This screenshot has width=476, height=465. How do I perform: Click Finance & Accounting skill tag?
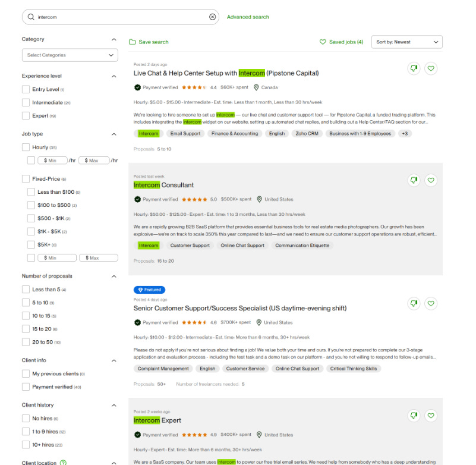tap(235, 134)
